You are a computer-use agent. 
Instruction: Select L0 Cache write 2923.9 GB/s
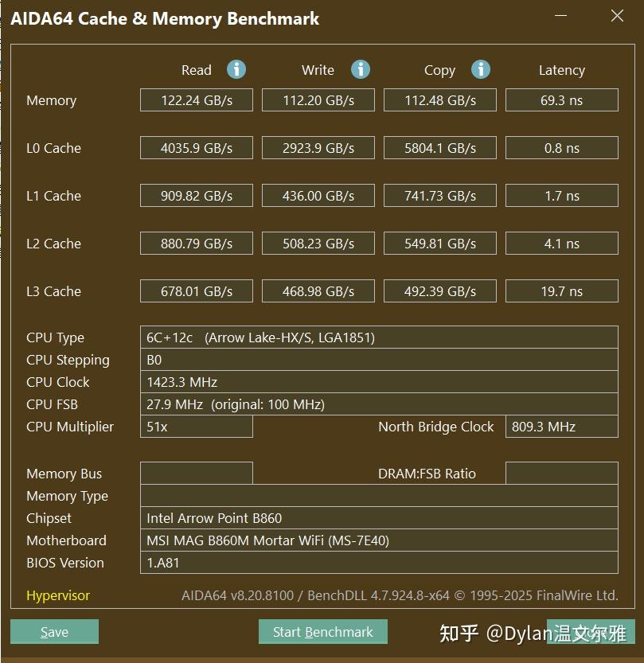318,148
